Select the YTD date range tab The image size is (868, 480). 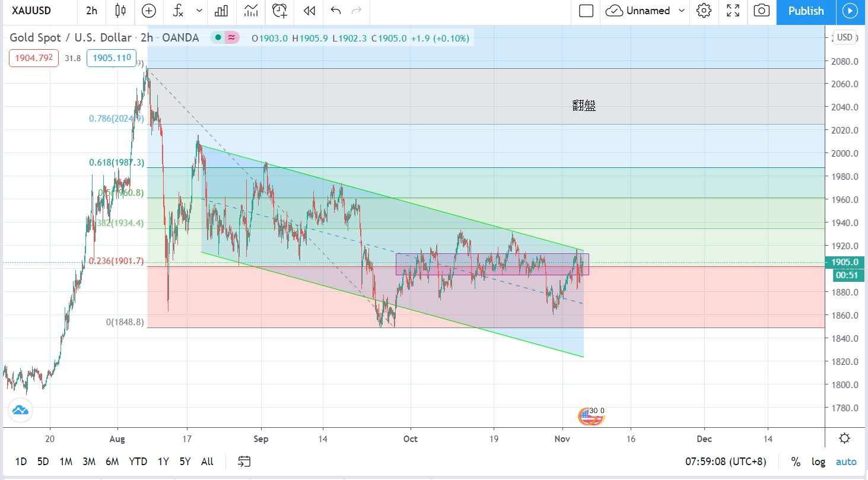tap(138, 462)
